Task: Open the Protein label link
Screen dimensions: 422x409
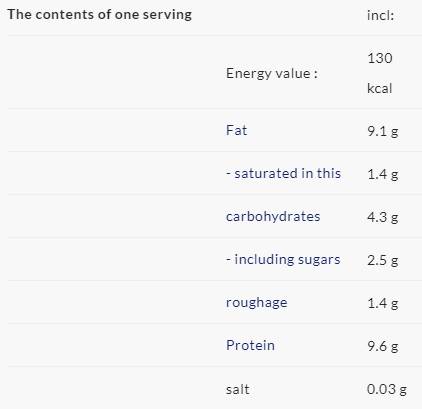Action: (x=250, y=345)
